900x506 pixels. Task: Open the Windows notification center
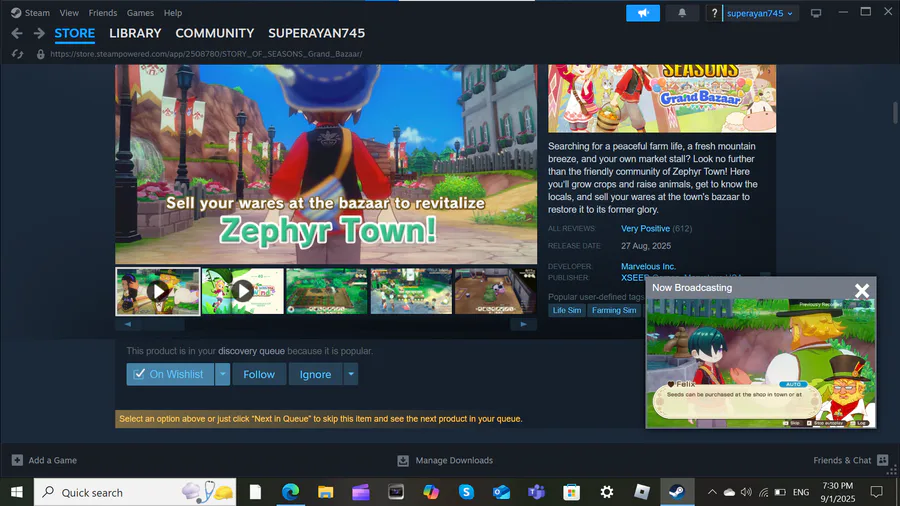876,492
